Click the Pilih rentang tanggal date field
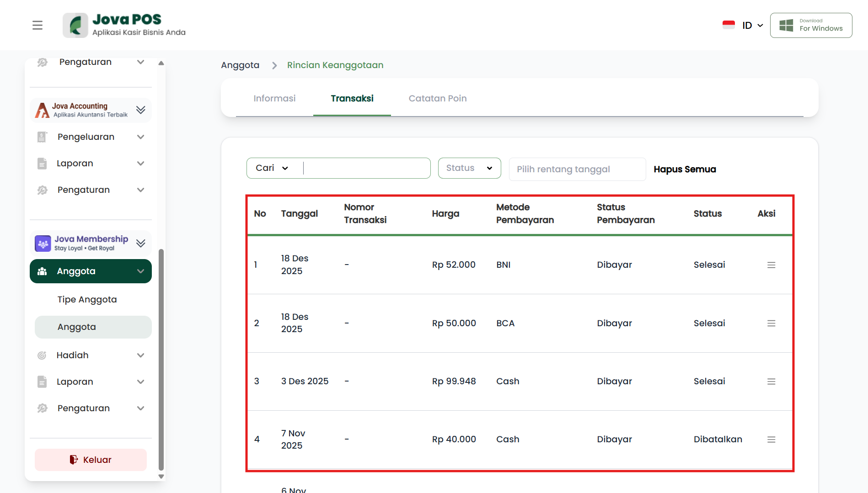The width and height of the screenshot is (868, 493). (577, 170)
